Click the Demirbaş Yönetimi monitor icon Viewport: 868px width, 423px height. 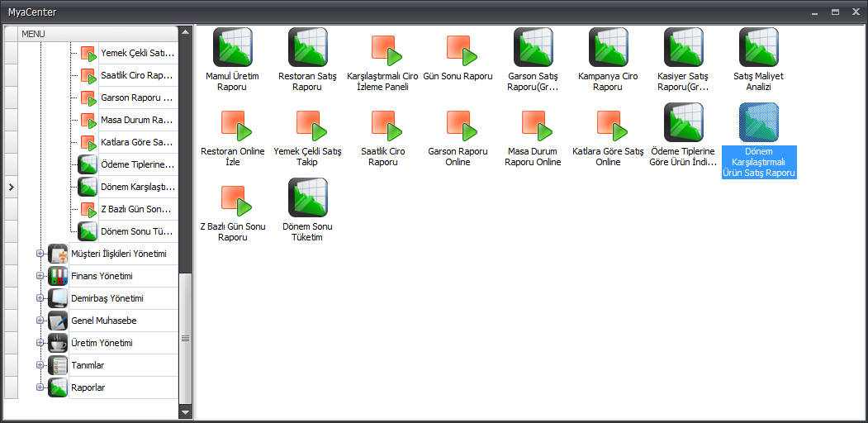[x=58, y=298]
